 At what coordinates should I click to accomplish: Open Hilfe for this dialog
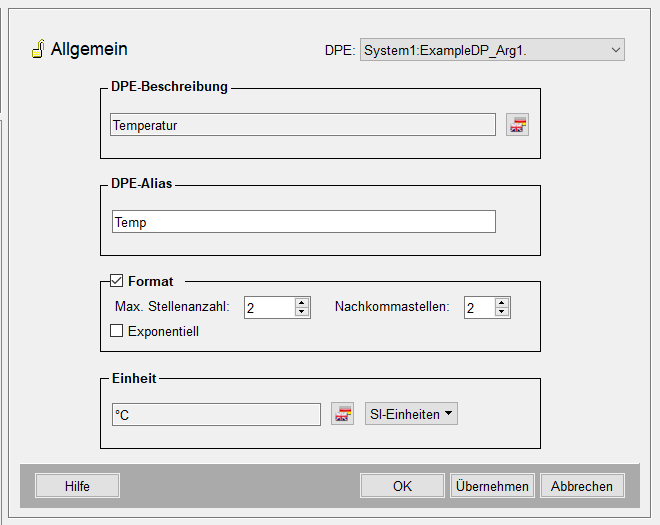coord(77,486)
